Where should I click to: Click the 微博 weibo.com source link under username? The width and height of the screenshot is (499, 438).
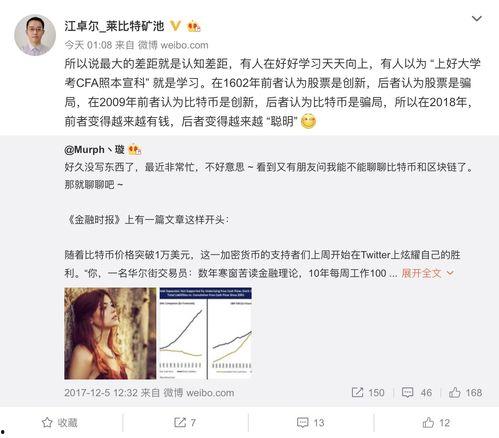(x=173, y=45)
